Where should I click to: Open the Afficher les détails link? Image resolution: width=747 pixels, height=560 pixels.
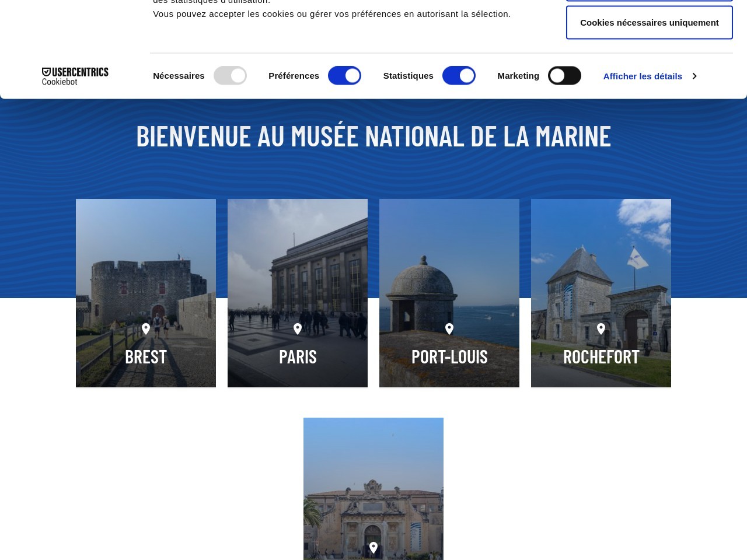coord(643,76)
